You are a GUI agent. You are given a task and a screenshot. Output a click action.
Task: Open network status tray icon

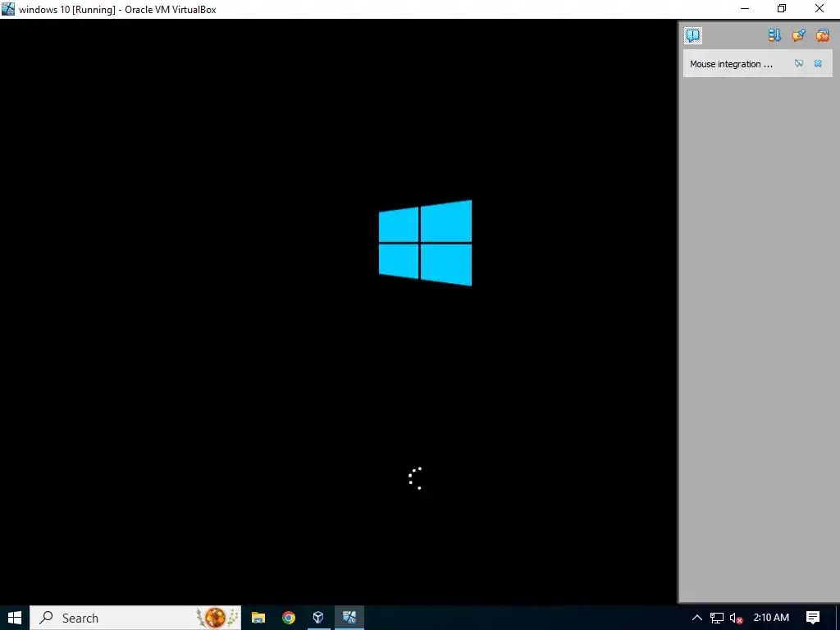717,619
